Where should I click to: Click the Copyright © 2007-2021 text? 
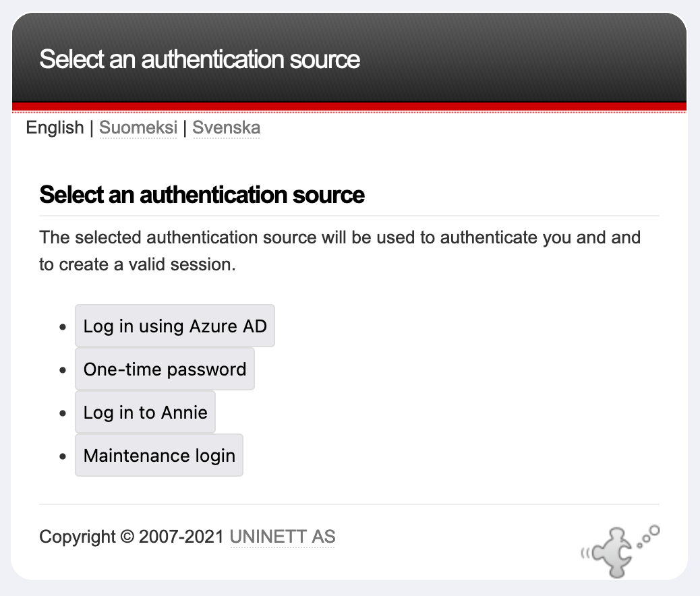(132, 537)
